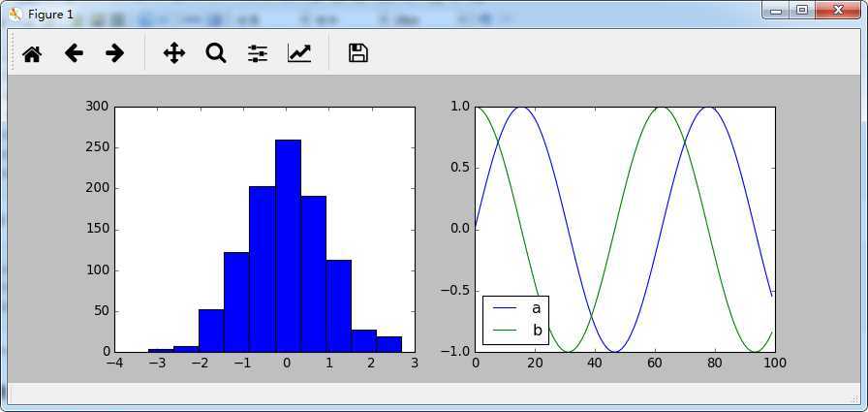Click the 'Figure 1' window title text

[x=50, y=15]
